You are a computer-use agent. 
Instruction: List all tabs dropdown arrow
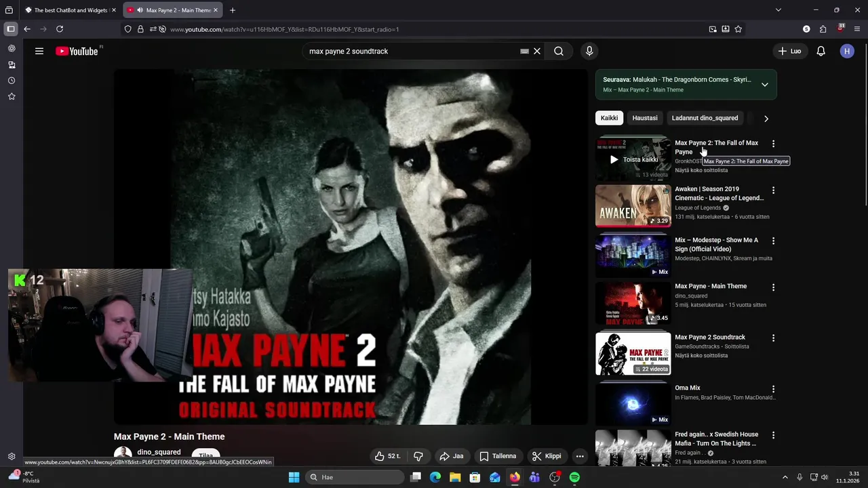(x=778, y=10)
